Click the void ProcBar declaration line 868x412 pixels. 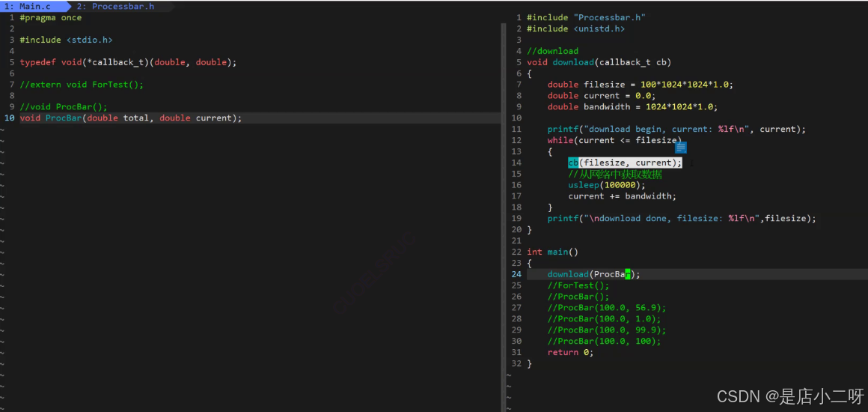131,118
